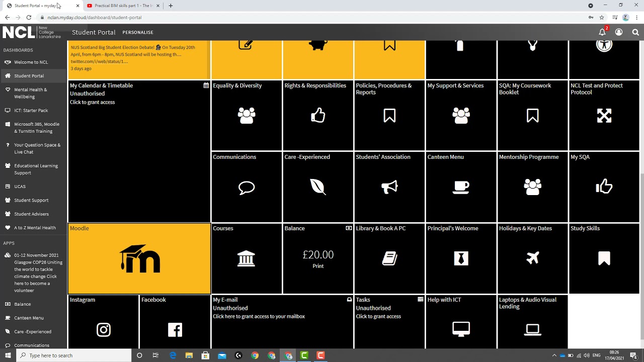Open Balance in the sidebar apps

click(x=33, y=304)
